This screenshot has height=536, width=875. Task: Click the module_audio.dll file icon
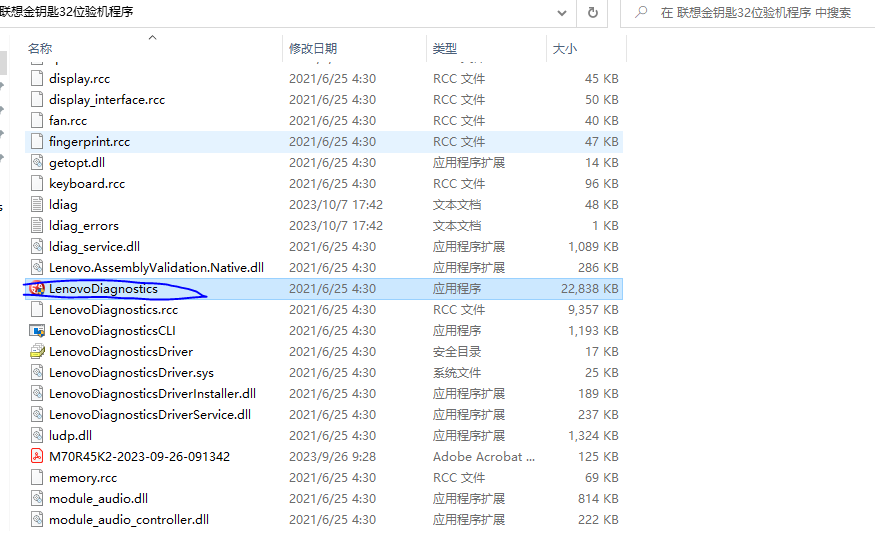click(37, 499)
